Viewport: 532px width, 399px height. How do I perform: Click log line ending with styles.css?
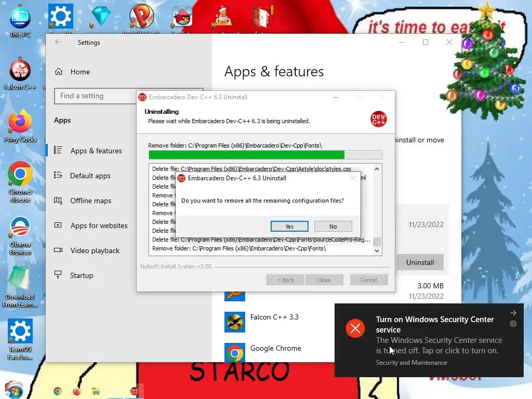(251, 169)
